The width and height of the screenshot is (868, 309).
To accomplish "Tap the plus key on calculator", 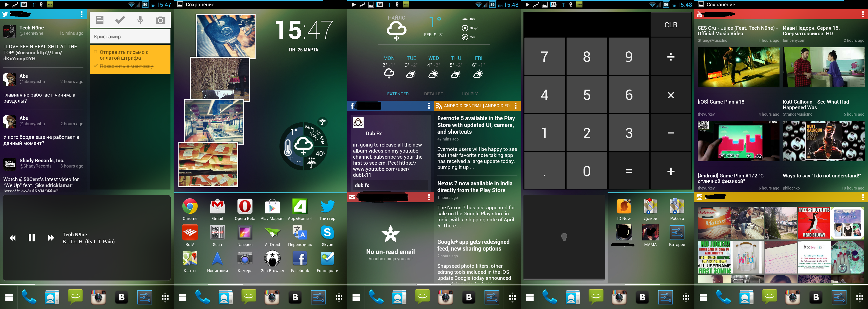I will 671,171.
